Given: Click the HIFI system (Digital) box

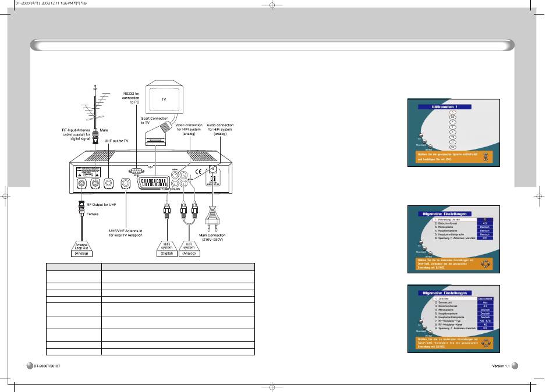Looking at the screenshot, I should click(166, 247).
